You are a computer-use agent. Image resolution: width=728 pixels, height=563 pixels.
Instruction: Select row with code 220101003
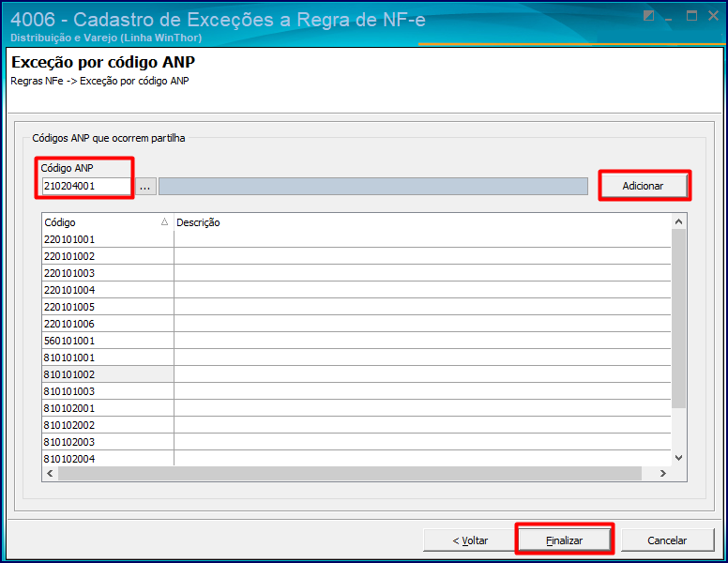pos(356,273)
